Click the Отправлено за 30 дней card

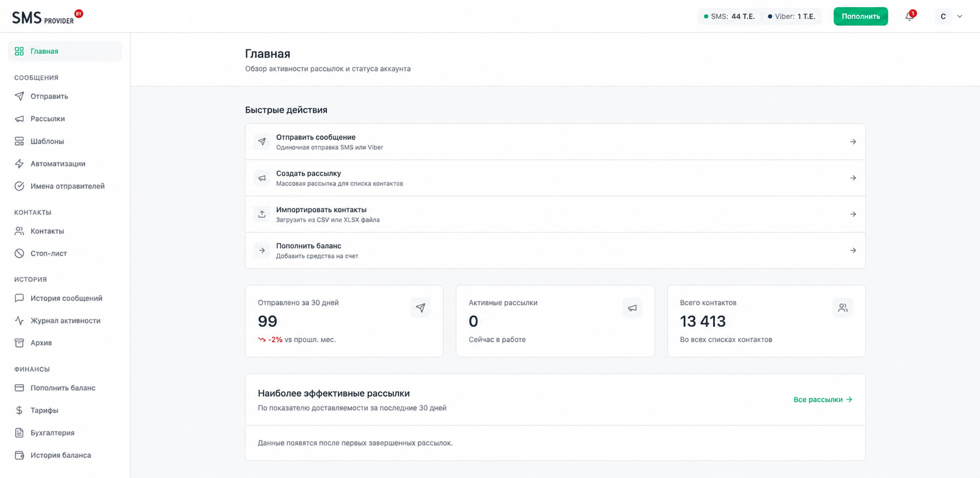(344, 321)
